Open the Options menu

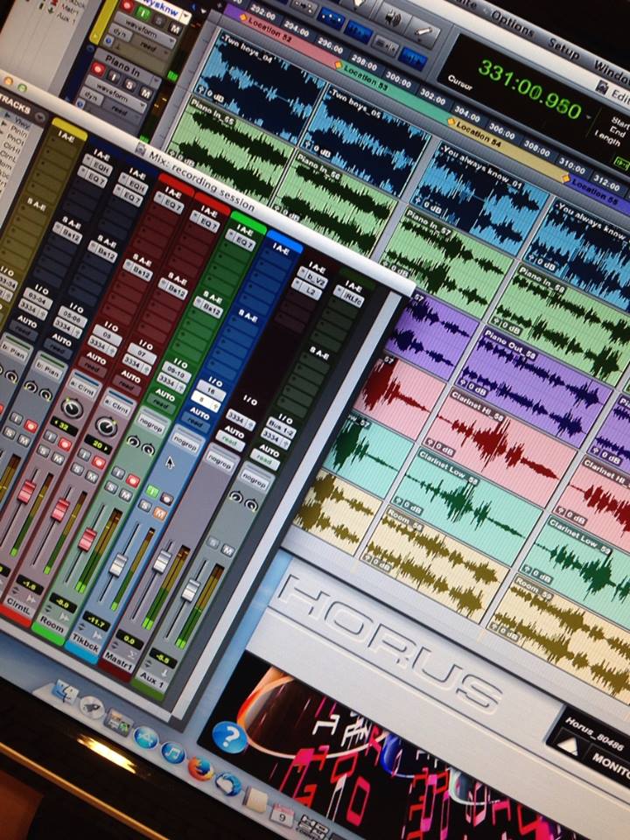tap(513, 25)
